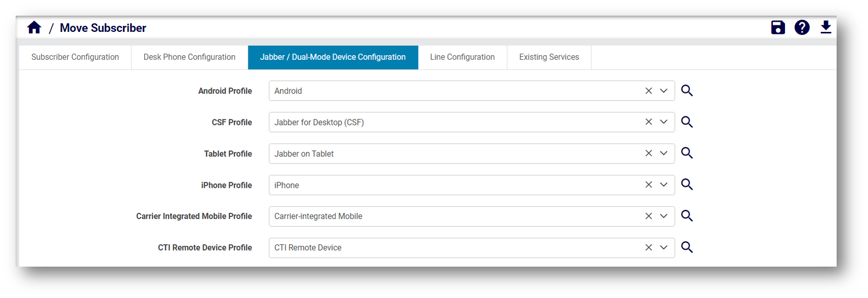Click search icon next to iPhone Profile
The height and width of the screenshot is (298, 868).
tap(687, 185)
